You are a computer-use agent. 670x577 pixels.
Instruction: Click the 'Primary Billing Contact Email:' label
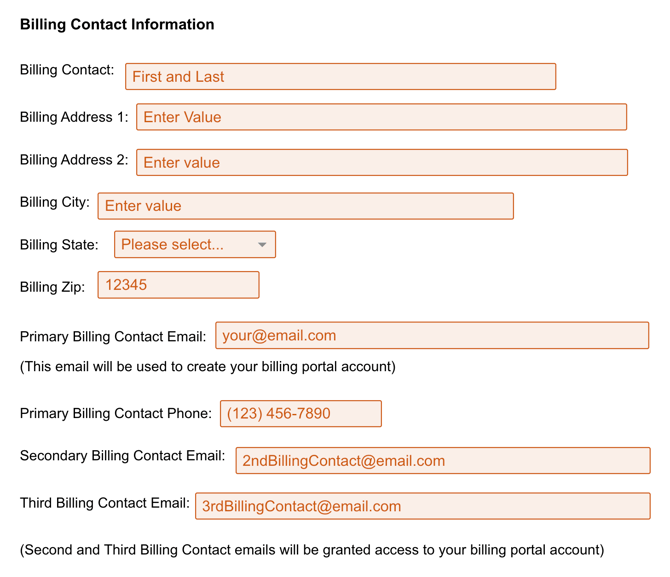(x=113, y=337)
